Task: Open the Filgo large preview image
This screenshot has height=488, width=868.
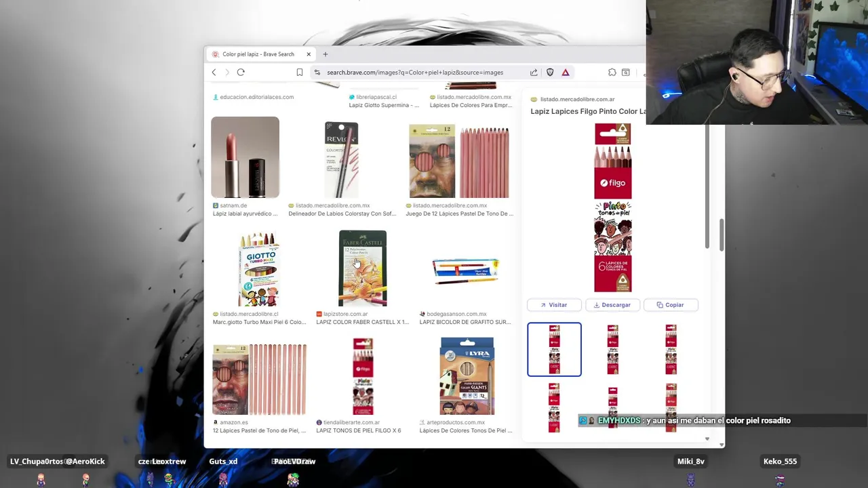Action: pyautogui.click(x=613, y=207)
